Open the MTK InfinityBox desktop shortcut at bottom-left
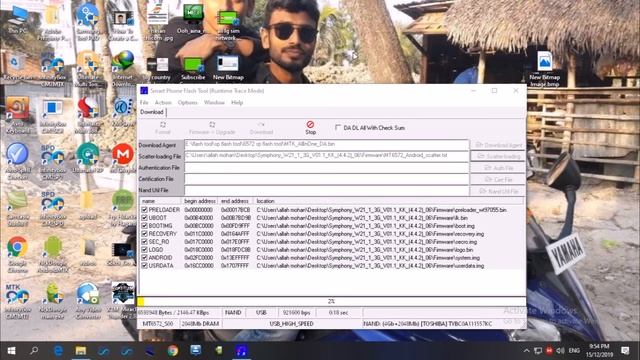Image resolution: width=640 pixels, height=360 pixels. [x=17, y=301]
